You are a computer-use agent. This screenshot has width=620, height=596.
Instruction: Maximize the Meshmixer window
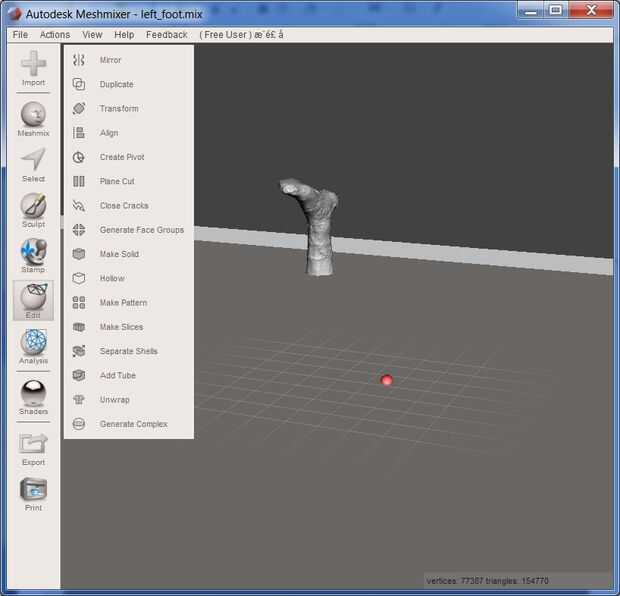[x=556, y=11]
